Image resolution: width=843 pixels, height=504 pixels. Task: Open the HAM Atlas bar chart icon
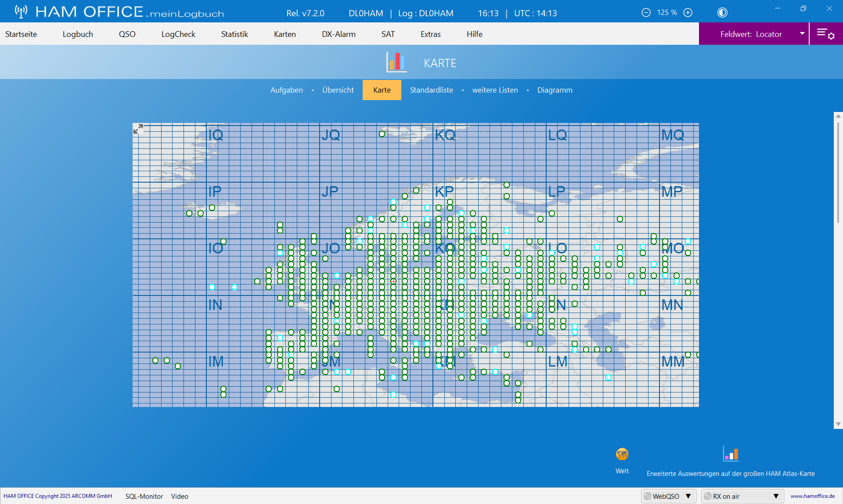[731, 454]
